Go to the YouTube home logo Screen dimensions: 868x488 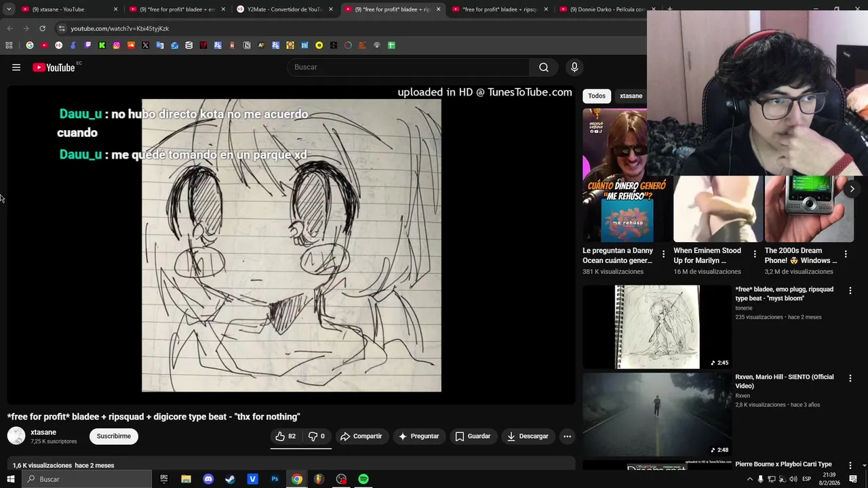54,67
